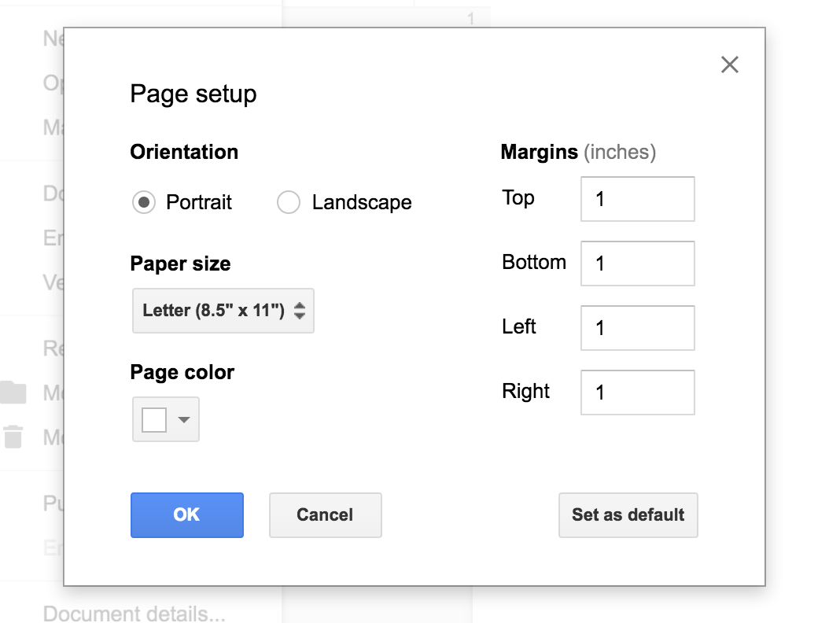
Task: Focus the Right margin input field
Action: (637, 393)
